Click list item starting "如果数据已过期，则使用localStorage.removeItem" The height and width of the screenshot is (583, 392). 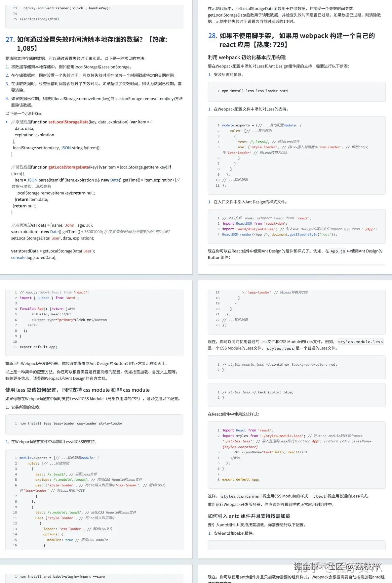point(97,102)
